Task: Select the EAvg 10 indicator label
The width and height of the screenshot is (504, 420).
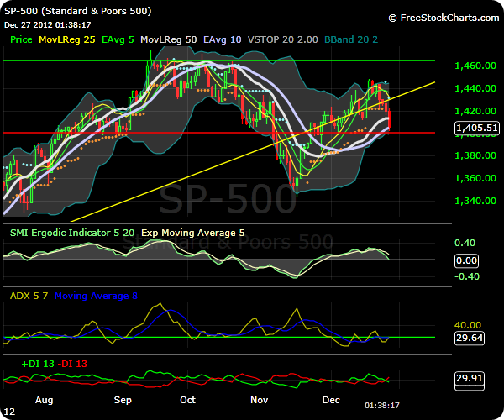Action: [222, 39]
